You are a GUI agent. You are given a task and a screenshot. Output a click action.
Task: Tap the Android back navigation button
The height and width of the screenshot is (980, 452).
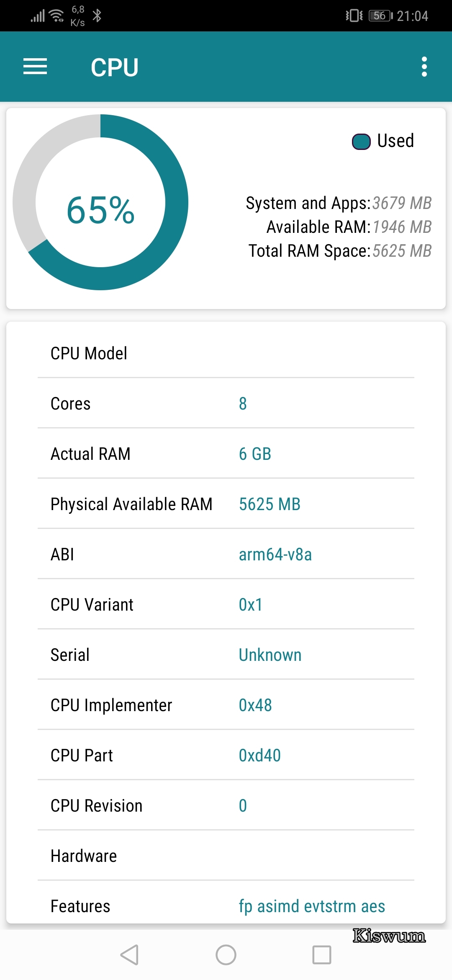click(129, 955)
